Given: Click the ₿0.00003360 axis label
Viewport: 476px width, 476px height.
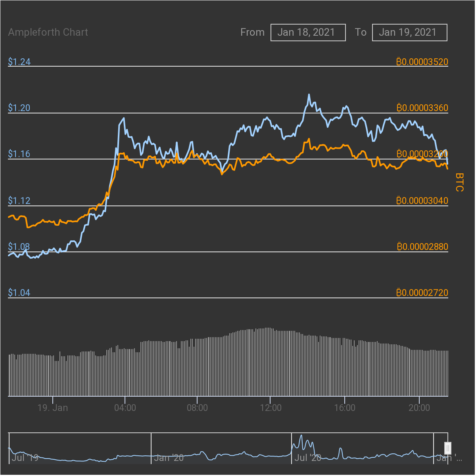Looking at the screenshot, I should pyautogui.click(x=422, y=108).
